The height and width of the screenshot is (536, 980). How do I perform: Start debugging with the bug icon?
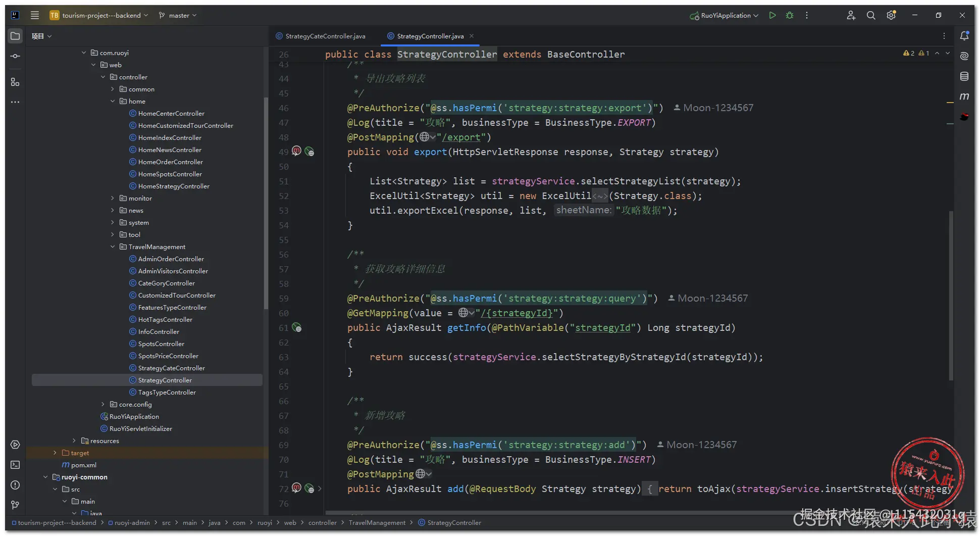(790, 16)
